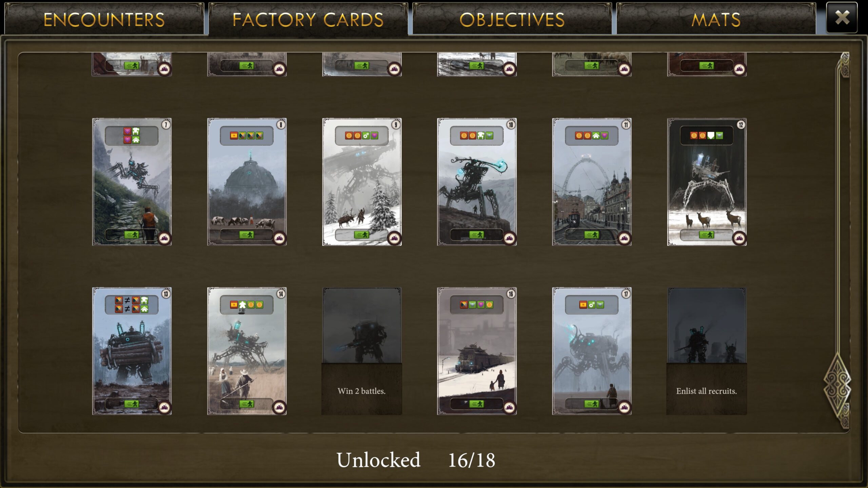Click the move action icon on card 10
Screen dimensions: 868x488
point(476,235)
